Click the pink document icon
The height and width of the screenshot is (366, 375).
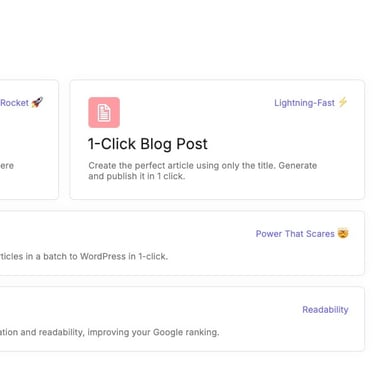pos(104,112)
